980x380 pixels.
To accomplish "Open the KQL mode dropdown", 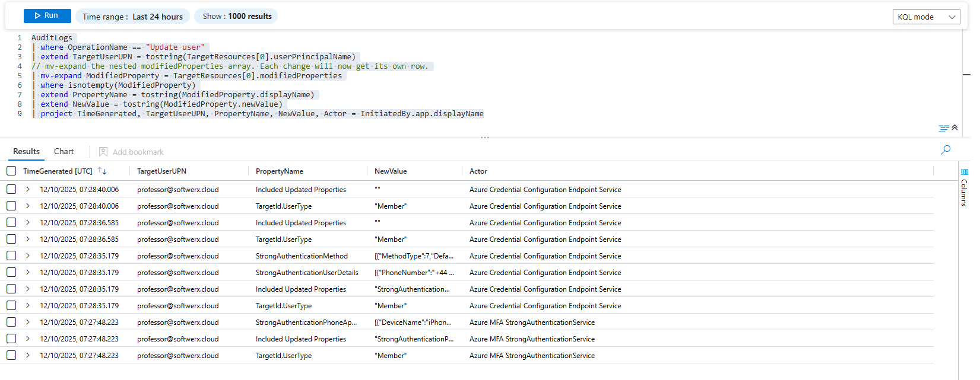I will [926, 17].
